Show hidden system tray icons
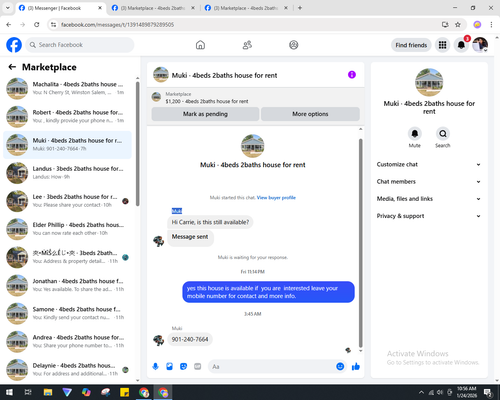Image resolution: width=500 pixels, height=400 pixels. [x=421, y=392]
